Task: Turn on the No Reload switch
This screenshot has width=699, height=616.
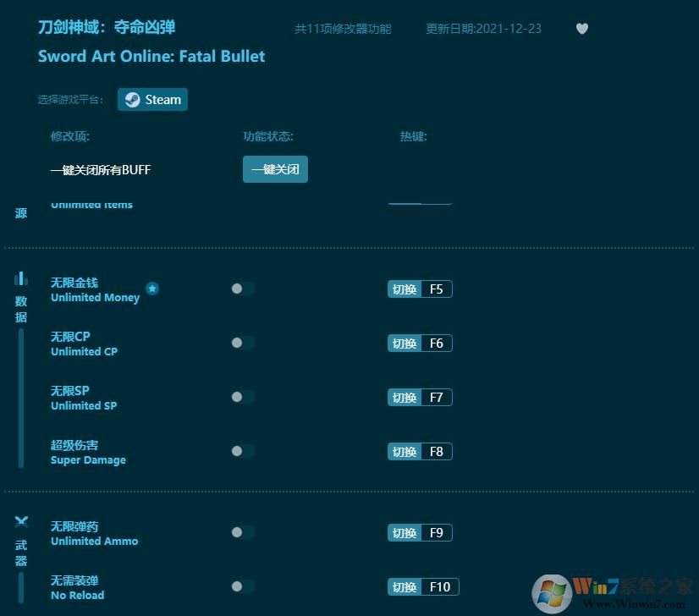Action: point(243,586)
